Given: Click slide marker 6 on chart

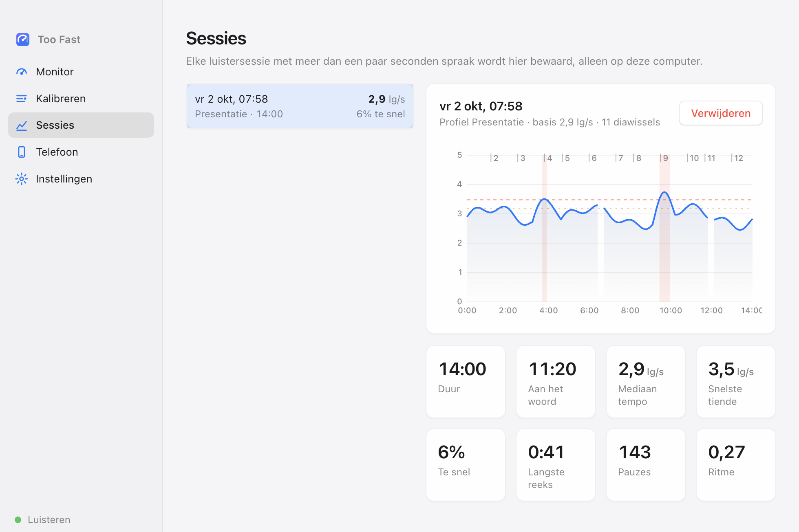Looking at the screenshot, I should [592, 158].
